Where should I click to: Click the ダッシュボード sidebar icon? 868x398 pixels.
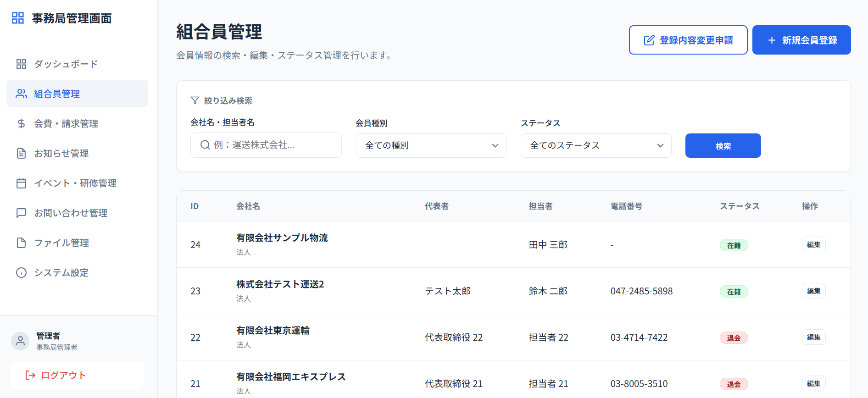21,64
